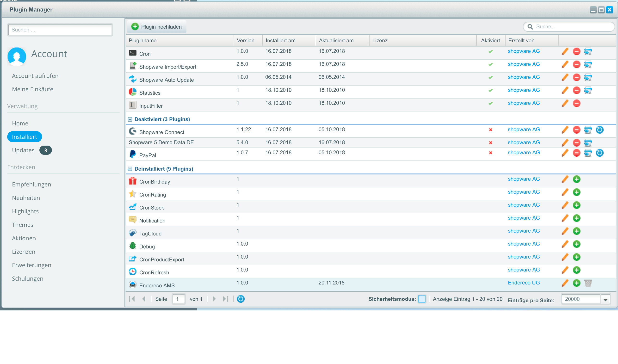Screen dimensions: 618x364
Task: Delete Endereco AMS with trash icon
Action: tap(588, 283)
